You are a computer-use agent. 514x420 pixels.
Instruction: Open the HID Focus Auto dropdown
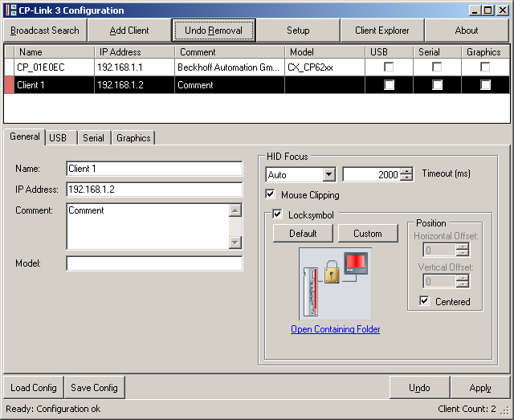[x=328, y=174]
